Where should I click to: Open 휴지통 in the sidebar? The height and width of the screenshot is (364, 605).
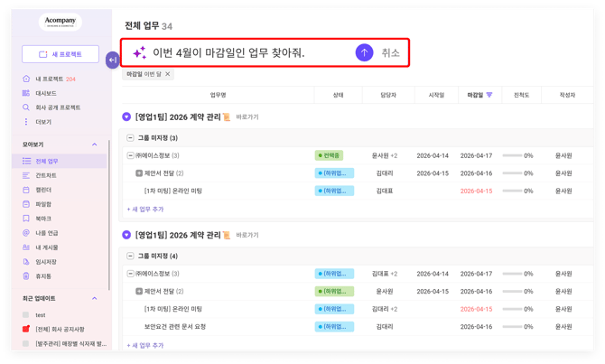coord(43,276)
